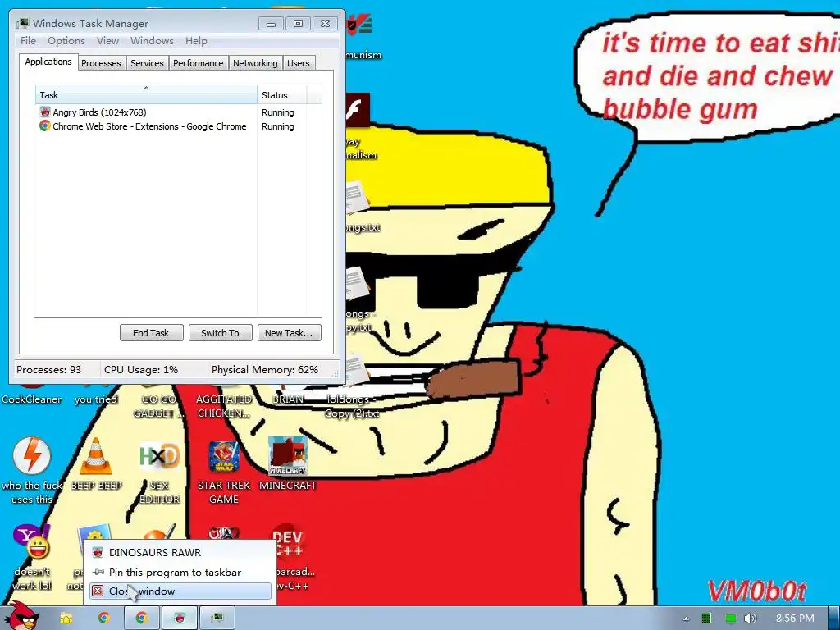Open the VLC cone icon labeled BEEP BEEP
Image resolution: width=840 pixels, height=630 pixels.
pyautogui.click(x=96, y=456)
